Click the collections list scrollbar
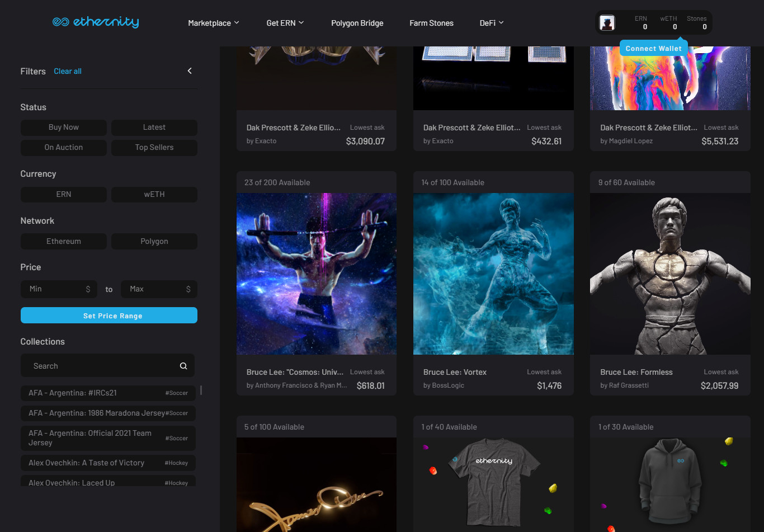 point(201,390)
